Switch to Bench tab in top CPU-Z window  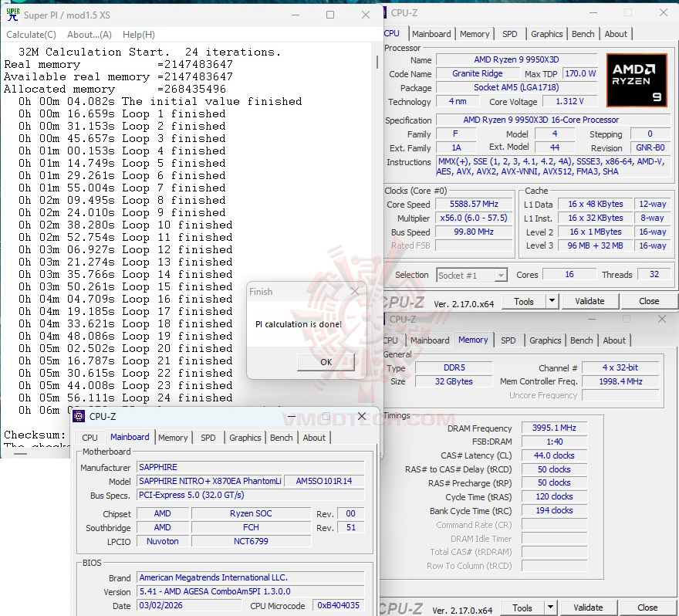pyautogui.click(x=583, y=34)
